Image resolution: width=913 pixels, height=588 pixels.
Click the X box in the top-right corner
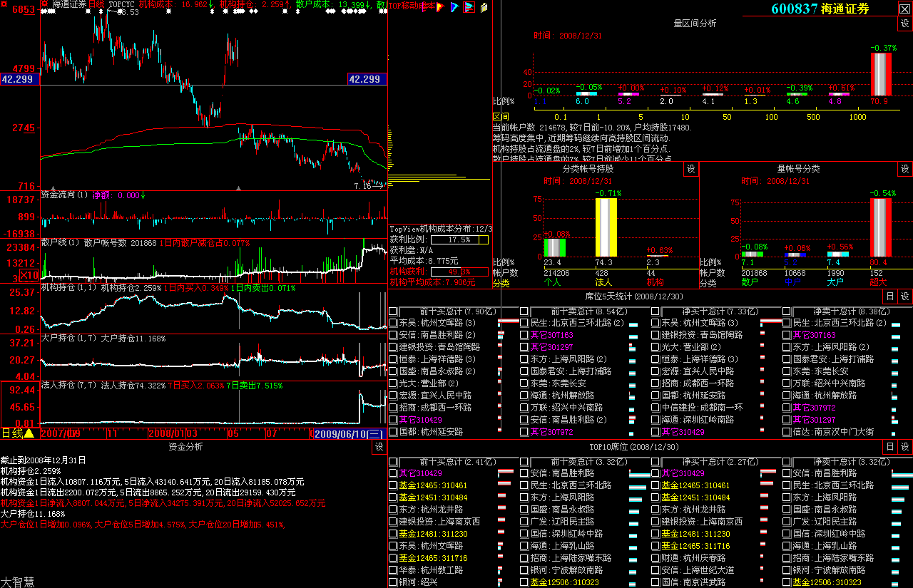click(904, 9)
